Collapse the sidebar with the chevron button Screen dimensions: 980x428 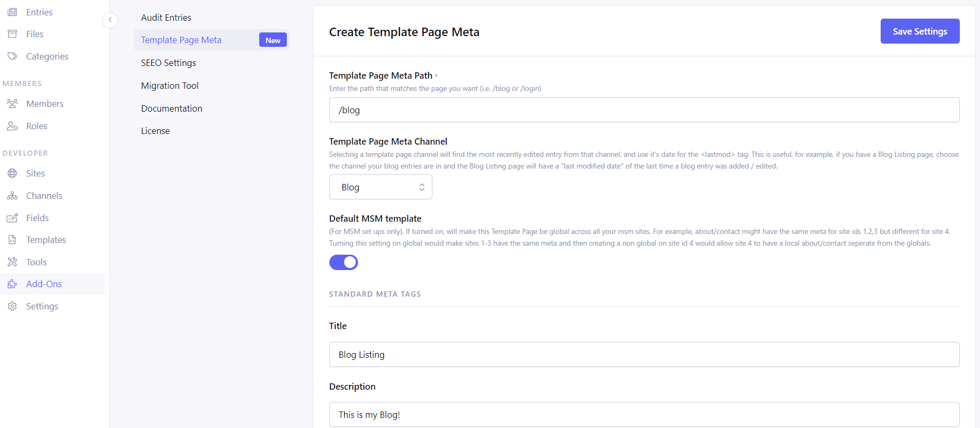point(110,20)
